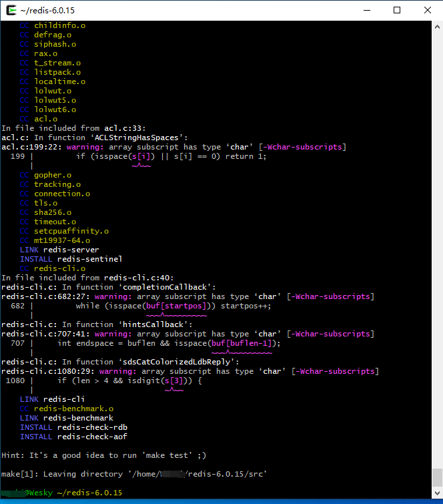Image resolution: width=443 pixels, height=504 pixels.
Task: Click the 'make test' hint line
Action: (x=104, y=455)
